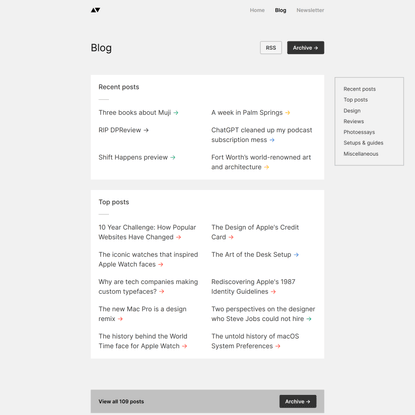Click yellow arrow after A week in Palm Springs
Image resolution: width=415 pixels, height=415 pixels.
tap(288, 113)
